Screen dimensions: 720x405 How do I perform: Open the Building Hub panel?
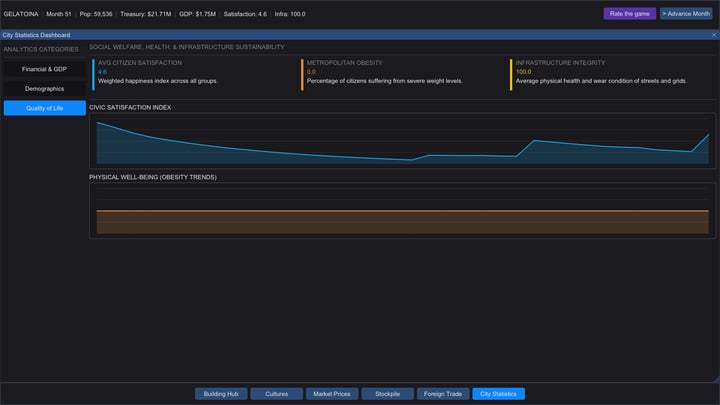[x=221, y=394]
